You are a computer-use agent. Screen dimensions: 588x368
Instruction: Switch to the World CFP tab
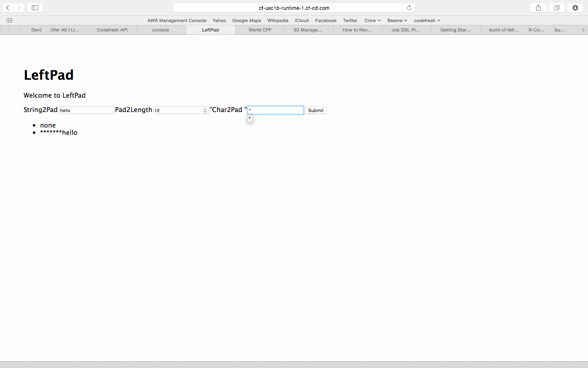260,30
